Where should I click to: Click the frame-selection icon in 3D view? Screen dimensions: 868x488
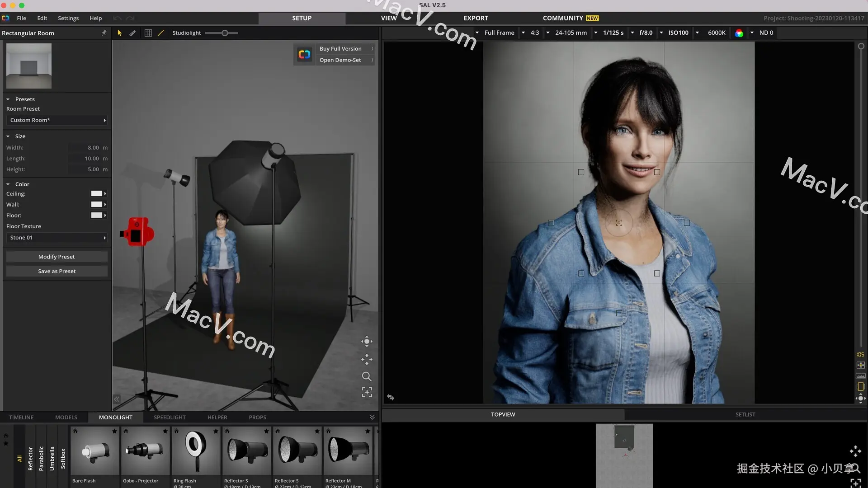pos(367,392)
